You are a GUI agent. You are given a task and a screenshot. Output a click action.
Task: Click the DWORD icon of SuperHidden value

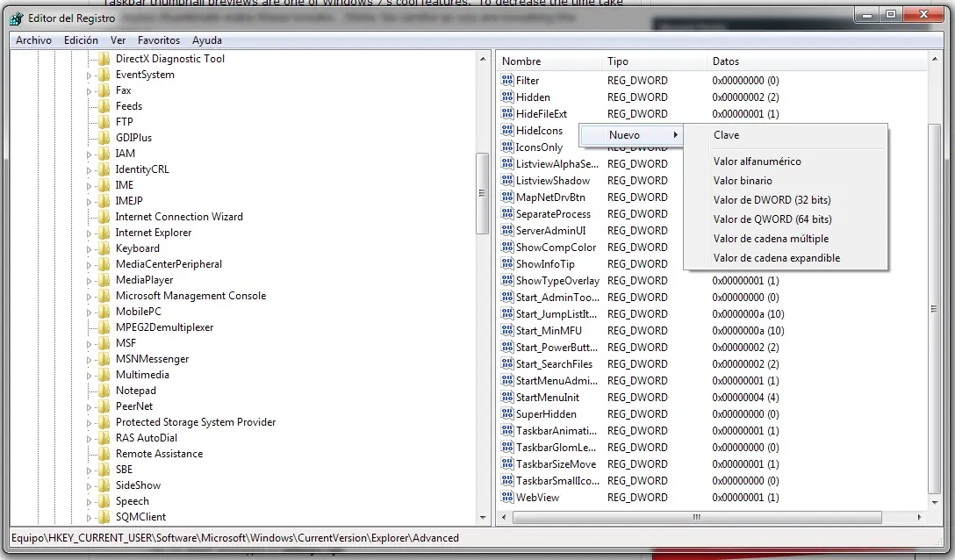point(506,414)
